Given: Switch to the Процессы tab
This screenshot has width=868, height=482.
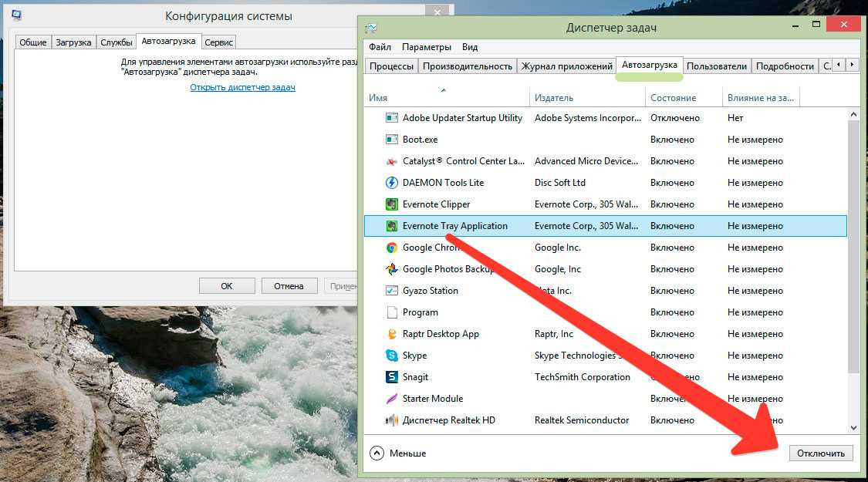Looking at the screenshot, I should [391, 66].
